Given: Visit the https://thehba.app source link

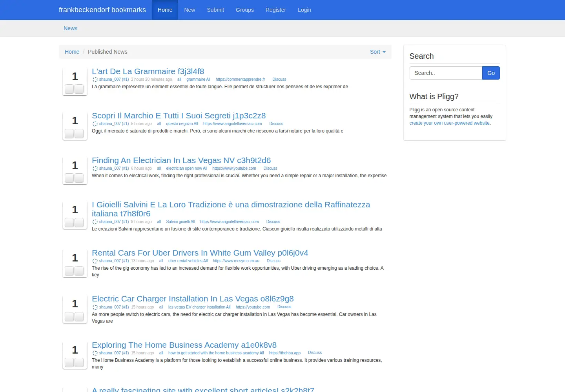Looking at the screenshot, I should point(285,353).
